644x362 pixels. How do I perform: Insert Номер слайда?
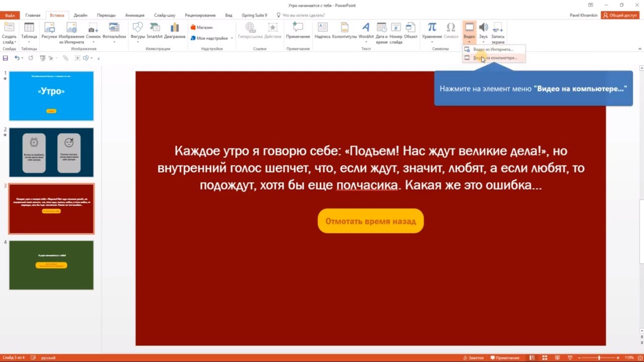395,32
